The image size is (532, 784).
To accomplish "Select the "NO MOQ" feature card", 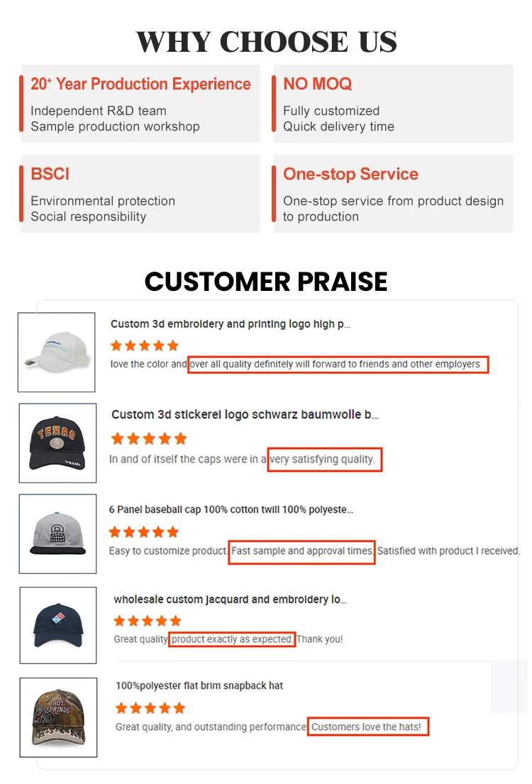I will 392,104.
